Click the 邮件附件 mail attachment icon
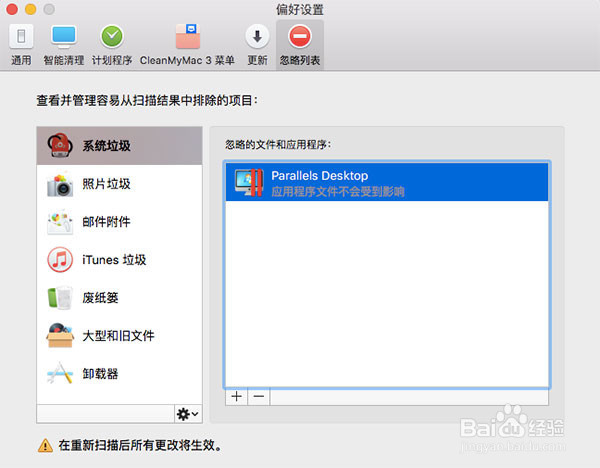Image resolution: width=600 pixels, height=468 pixels. pyautogui.click(x=60, y=222)
